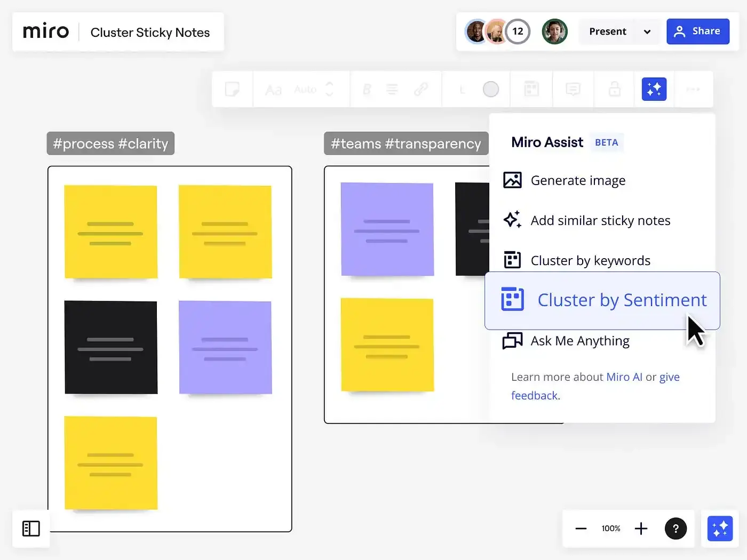Choose Generate image from Miro Assist

[578, 181]
